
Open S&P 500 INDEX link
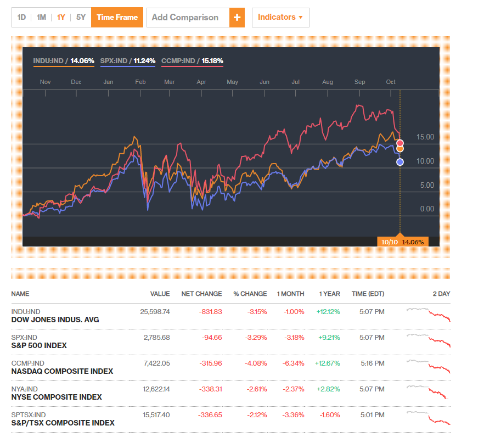[x=39, y=345]
